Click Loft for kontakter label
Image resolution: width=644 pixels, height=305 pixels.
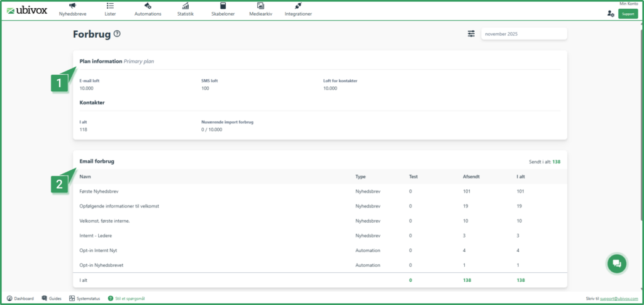340,81
